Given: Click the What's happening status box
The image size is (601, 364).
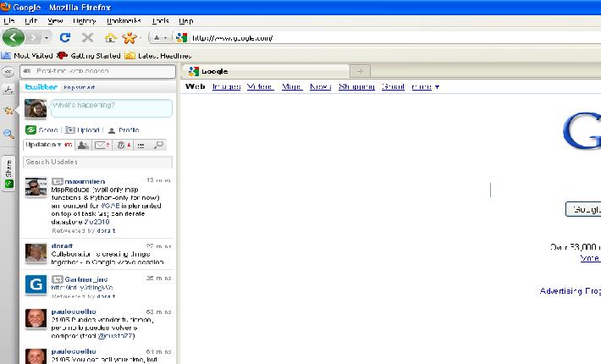Looking at the screenshot, I should [x=111, y=108].
